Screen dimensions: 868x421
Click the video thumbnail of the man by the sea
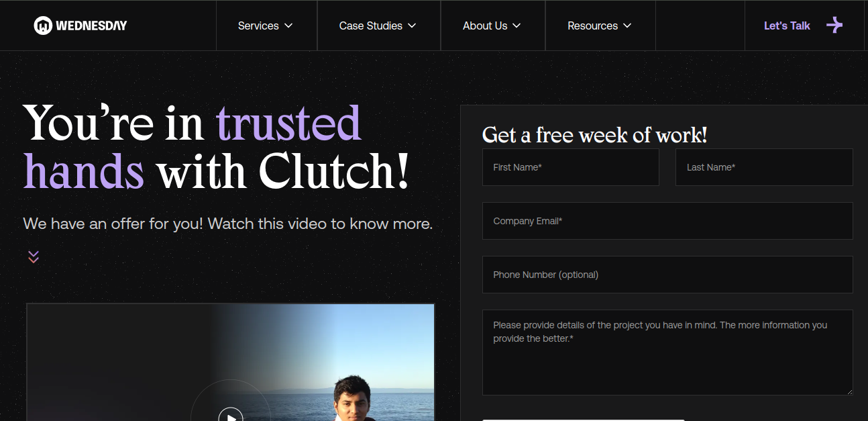(x=231, y=363)
